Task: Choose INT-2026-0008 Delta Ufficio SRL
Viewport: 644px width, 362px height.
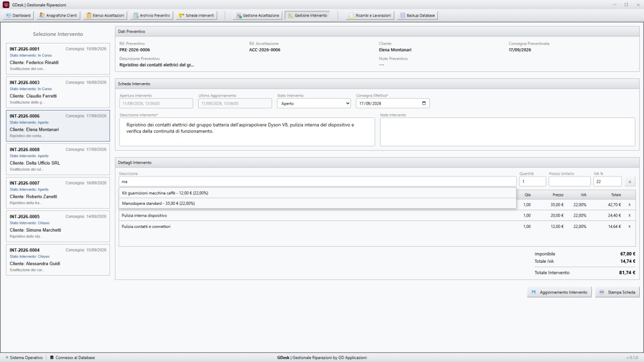Action: (58, 159)
